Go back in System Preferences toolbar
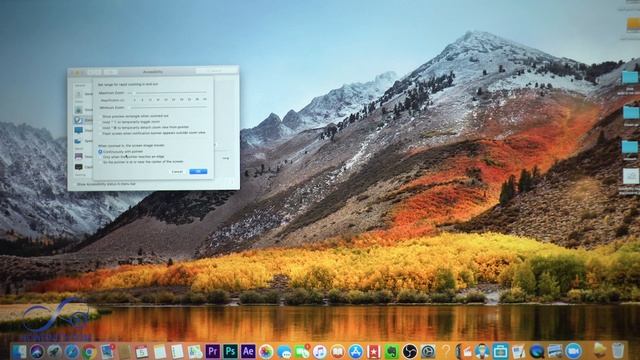This screenshot has height=360, width=640. click(x=91, y=72)
